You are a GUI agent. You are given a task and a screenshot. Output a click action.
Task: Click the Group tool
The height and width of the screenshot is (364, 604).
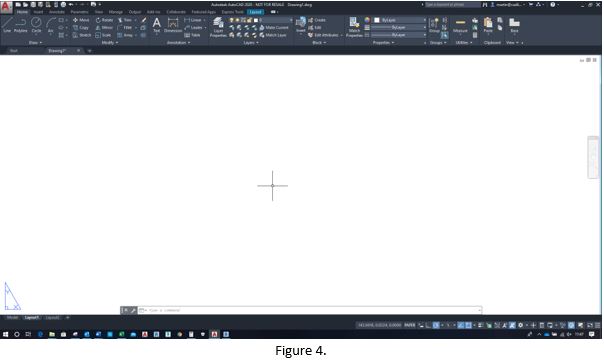(x=434, y=25)
